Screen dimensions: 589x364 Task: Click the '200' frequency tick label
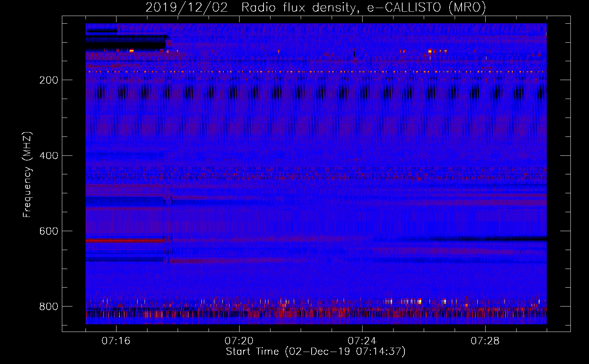49,80
